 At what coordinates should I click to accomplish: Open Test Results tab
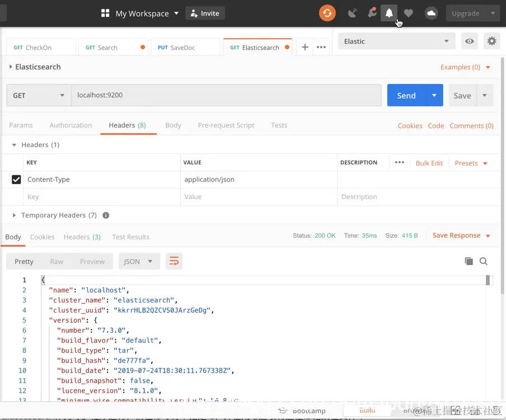tap(130, 237)
